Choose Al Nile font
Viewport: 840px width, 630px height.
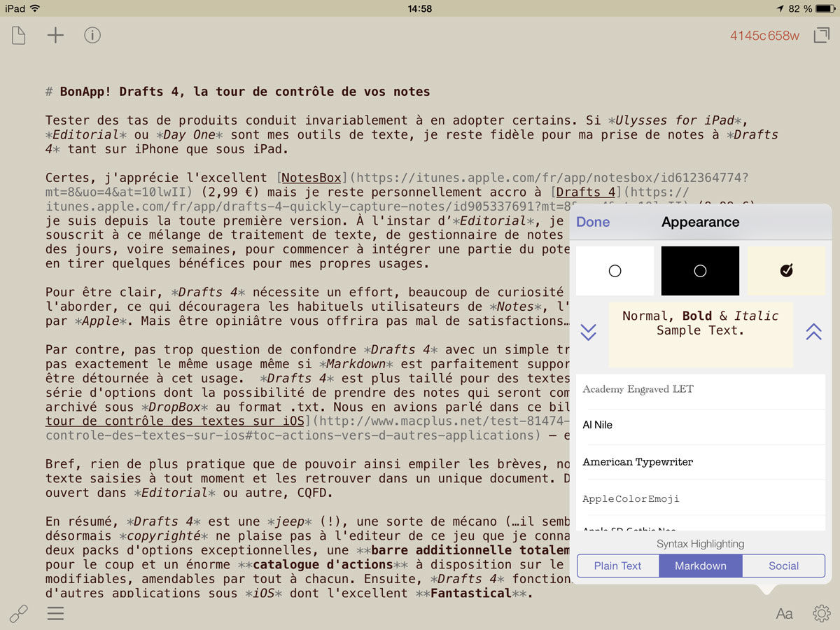(x=701, y=426)
